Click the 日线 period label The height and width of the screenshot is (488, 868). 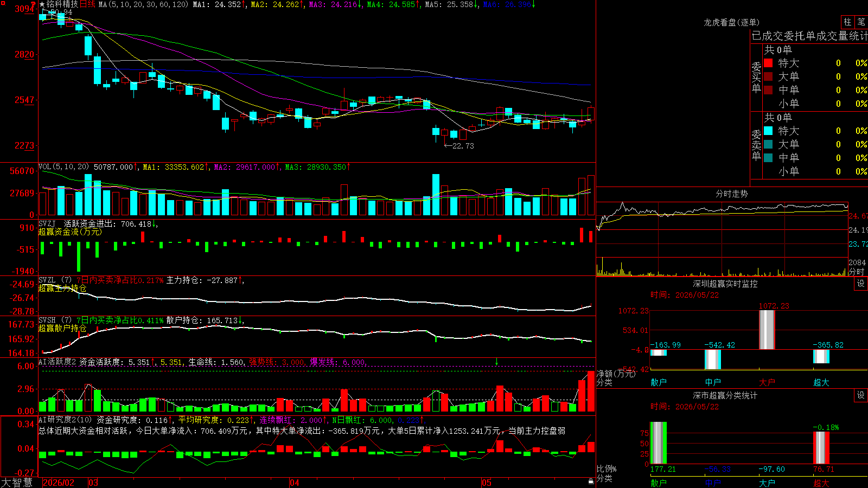pyautogui.click(x=87, y=4)
